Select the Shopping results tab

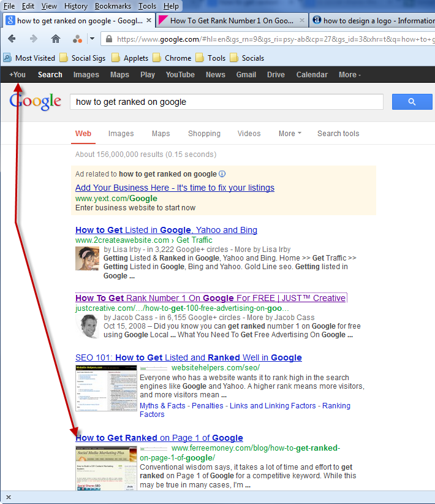[205, 134]
